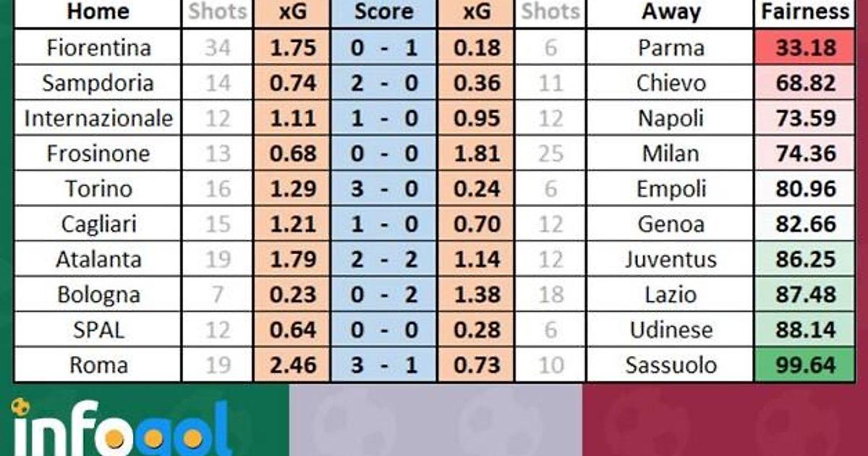Select the Juventus away team cell
Image resolution: width=868 pixels, height=456 pixels.
[x=671, y=259]
